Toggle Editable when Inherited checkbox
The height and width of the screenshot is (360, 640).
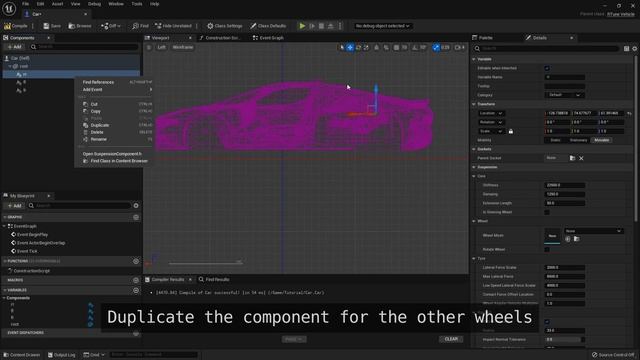(547, 68)
